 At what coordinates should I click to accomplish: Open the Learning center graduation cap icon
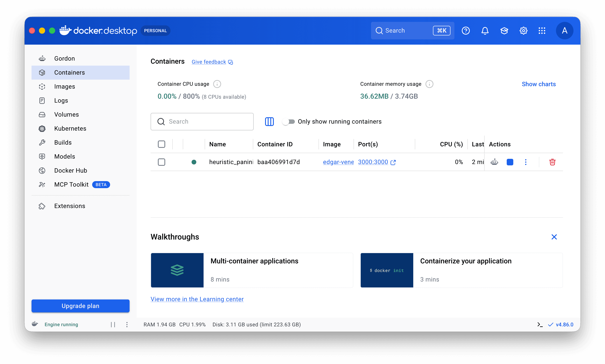pyautogui.click(x=504, y=31)
